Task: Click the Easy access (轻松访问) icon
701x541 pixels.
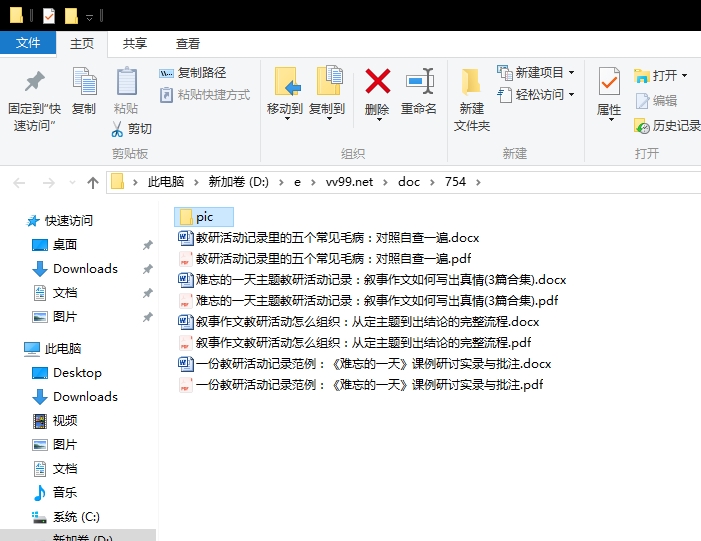Action: (505, 95)
